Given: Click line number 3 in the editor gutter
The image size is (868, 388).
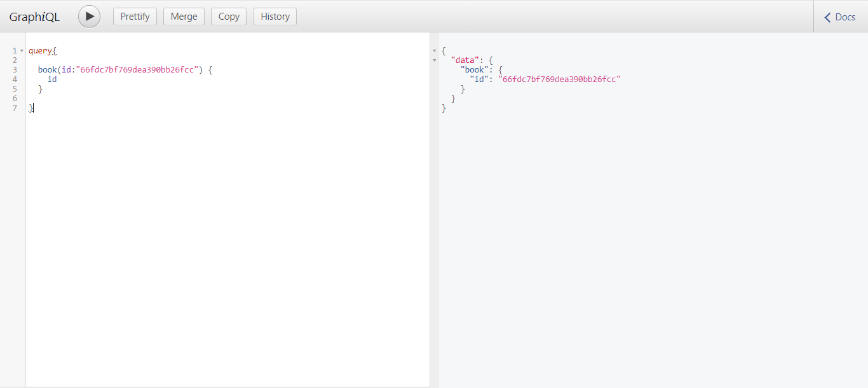Looking at the screenshot, I should tap(15, 69).
